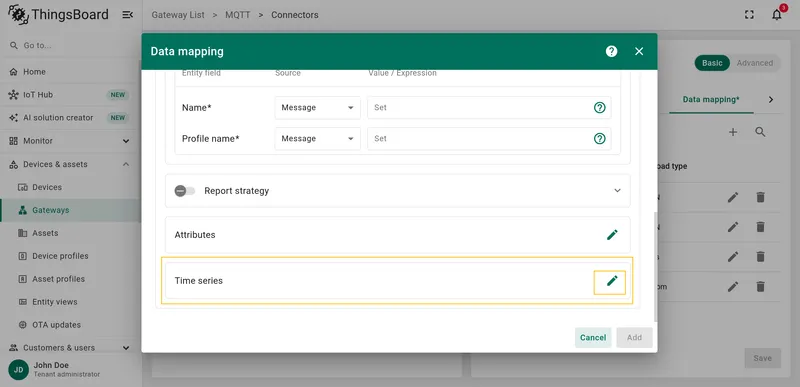Add a new mapping with plus icon

coord(733,132)
